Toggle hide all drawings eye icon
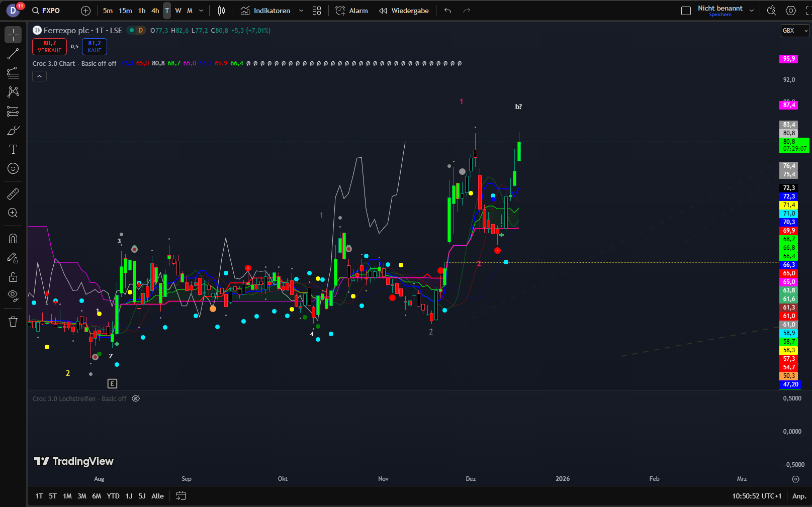This screenshot has width=812, height=507. tap(13, 295)
